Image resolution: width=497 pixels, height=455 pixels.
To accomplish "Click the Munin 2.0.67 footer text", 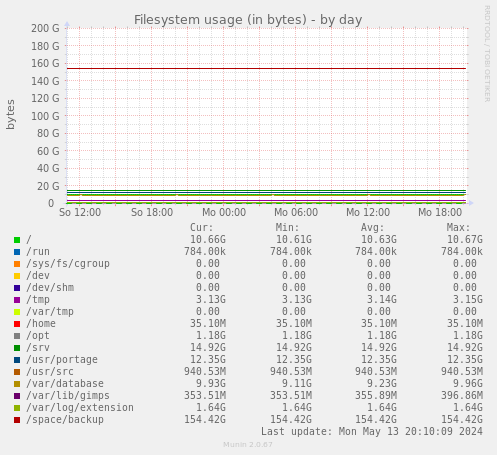I will coord(248,445).
